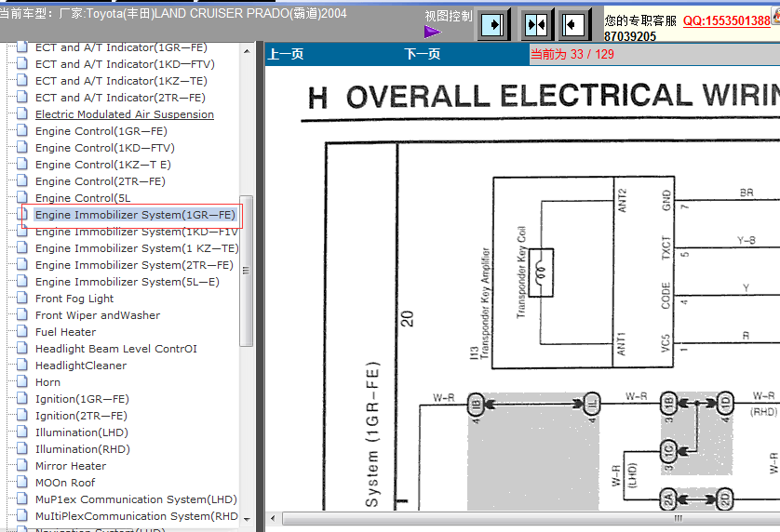The height and width of the screenshot is (532, 780).
Task: Open Front Wiper andWasher diagram
Action: (x=98, y=315)
